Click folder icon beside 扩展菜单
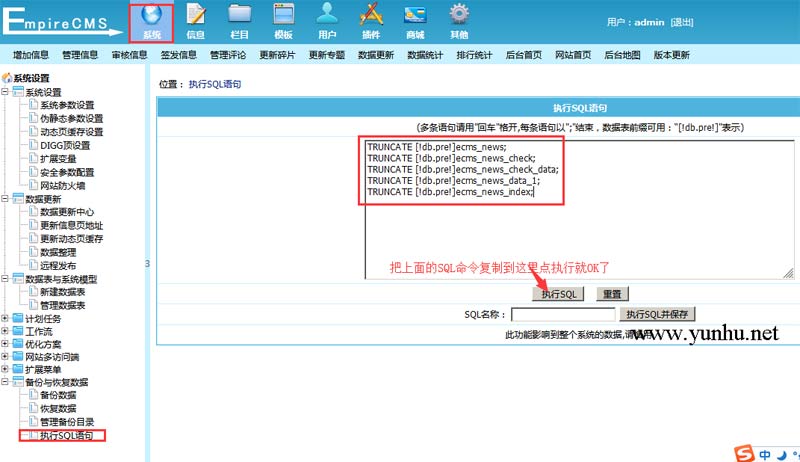800x462 pixels. point(18,369)
